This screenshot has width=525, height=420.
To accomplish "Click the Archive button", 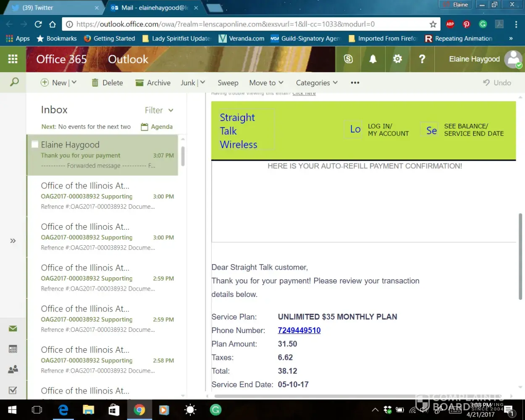I will pos(153,83).
